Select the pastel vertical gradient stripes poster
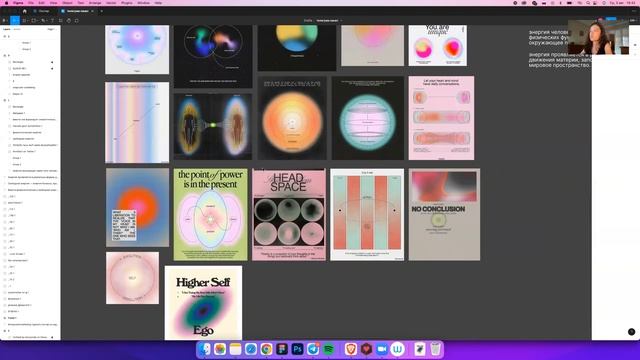 pos(137,122)
